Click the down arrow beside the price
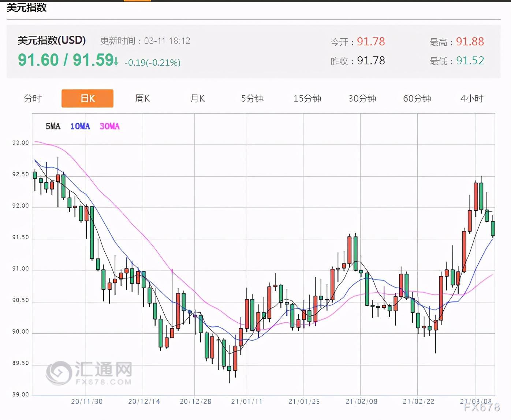This screenshot has width=511, height=420. (x=116, y=61)
